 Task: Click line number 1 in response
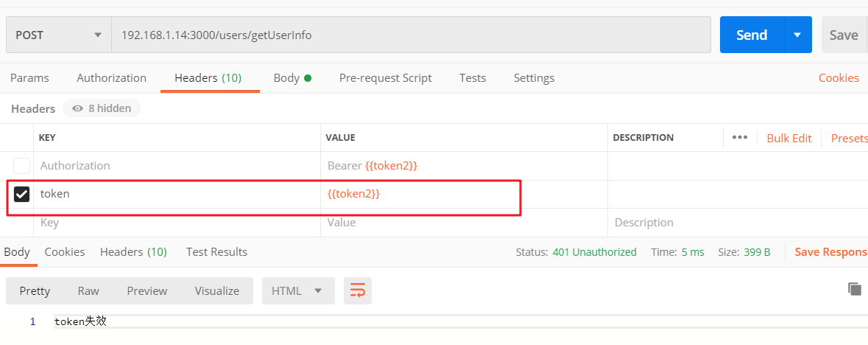32,321
